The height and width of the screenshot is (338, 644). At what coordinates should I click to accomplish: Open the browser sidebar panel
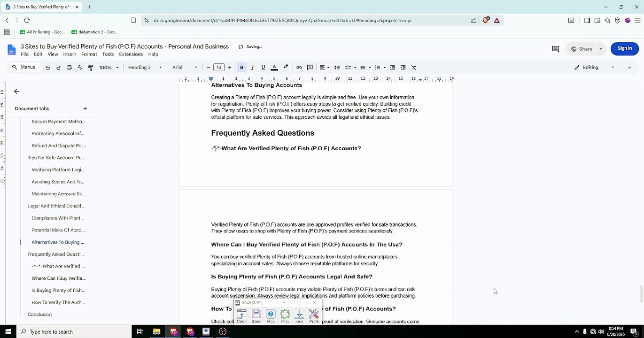[587, 20]
